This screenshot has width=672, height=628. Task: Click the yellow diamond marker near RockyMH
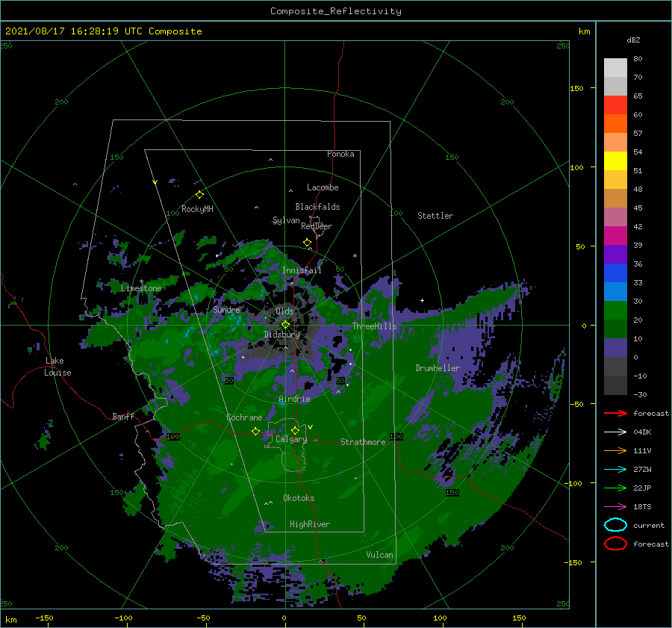(x=199, y=195)
